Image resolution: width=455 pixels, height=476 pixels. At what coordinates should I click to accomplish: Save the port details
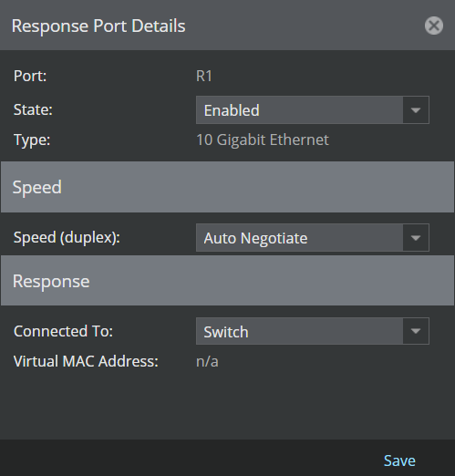coord(399,460)
